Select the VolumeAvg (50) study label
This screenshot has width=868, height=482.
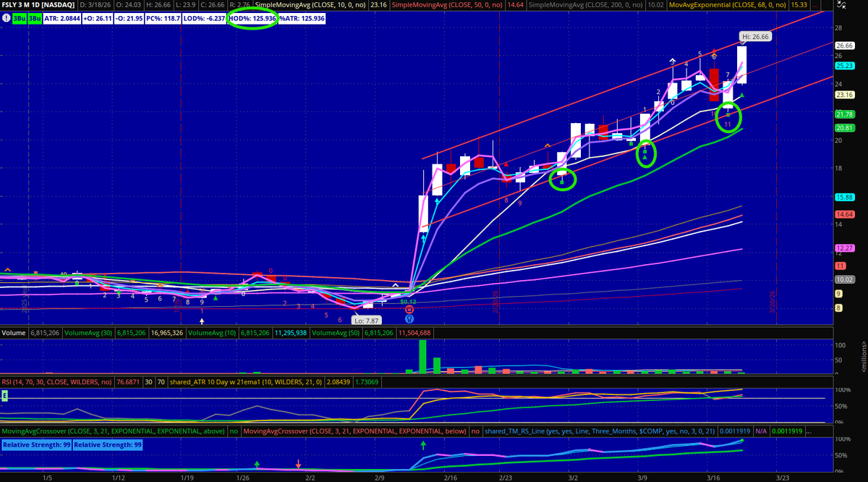tap(336, 333)
